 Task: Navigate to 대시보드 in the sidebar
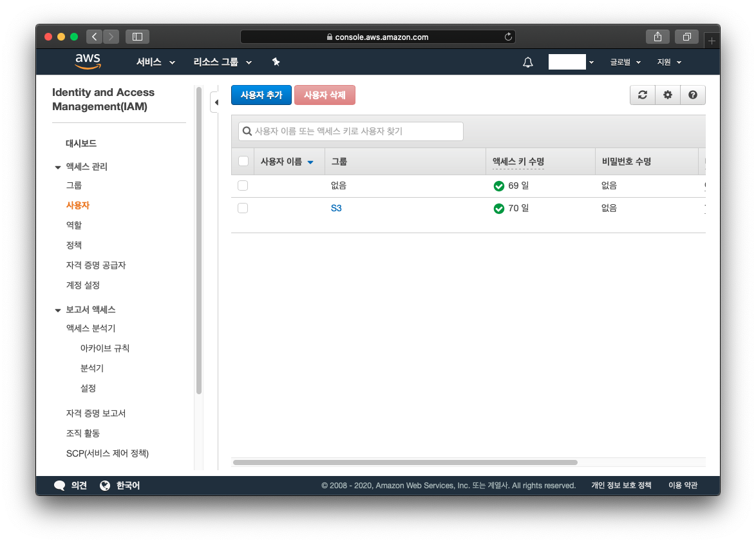[81, 143]
